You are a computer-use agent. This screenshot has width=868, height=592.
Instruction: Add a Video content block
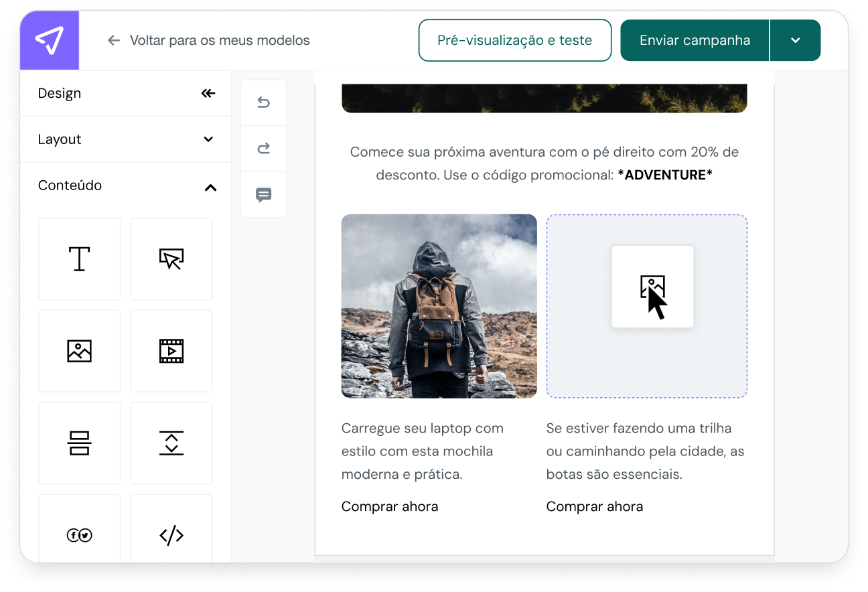[x=171, y=351]
